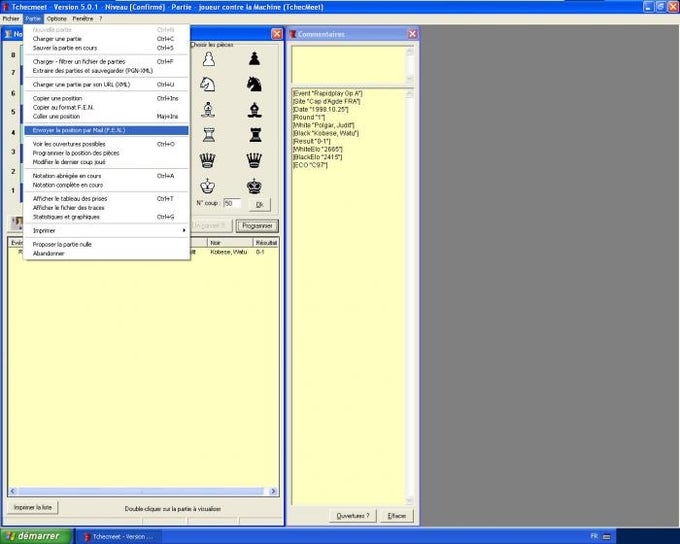The image size is (680, 544).
Task: Select the white queen piece
Action: coord(208,161)
